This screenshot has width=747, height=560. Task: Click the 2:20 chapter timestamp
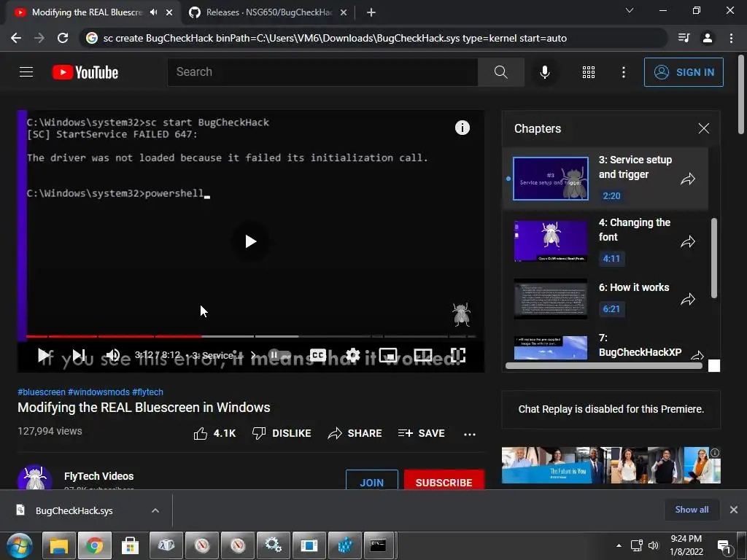(x=611, y=195)
